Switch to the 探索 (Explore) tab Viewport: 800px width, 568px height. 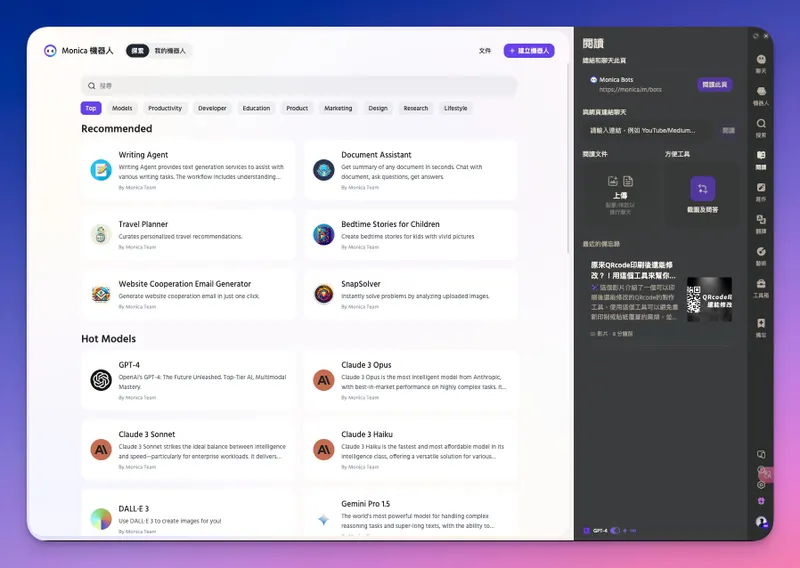pos(138,51)
